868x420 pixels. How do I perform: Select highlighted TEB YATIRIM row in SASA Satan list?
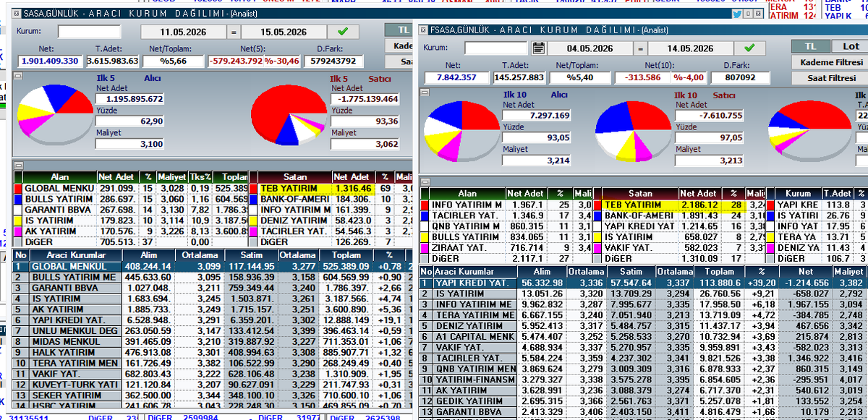point(327,188)
